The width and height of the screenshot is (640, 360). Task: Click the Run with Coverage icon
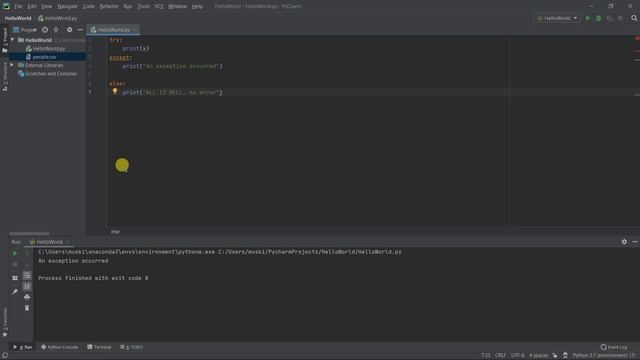click(609, 18)
